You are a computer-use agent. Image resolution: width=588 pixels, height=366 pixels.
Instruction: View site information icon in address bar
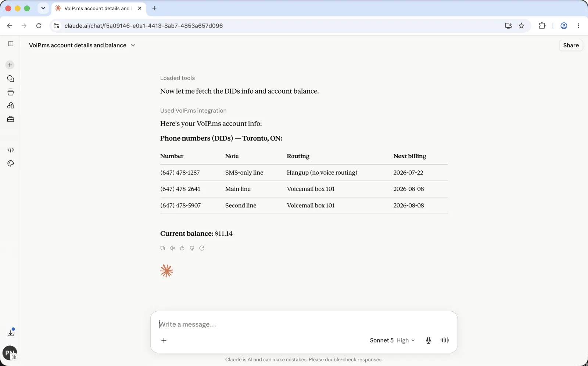pyautogui.click(x=56, y=26)
